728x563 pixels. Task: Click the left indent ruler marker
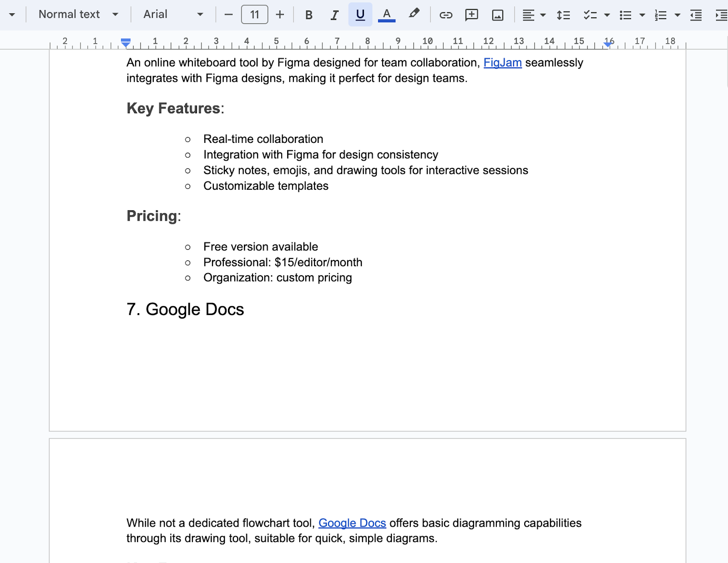(126, 43)
